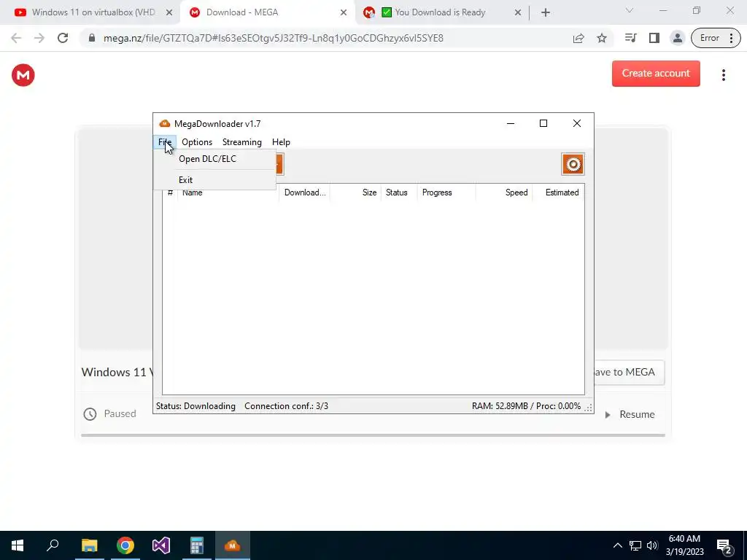Open Calculator from the taskbar
This screenshot has width=747, height=560.
[197, 545]
